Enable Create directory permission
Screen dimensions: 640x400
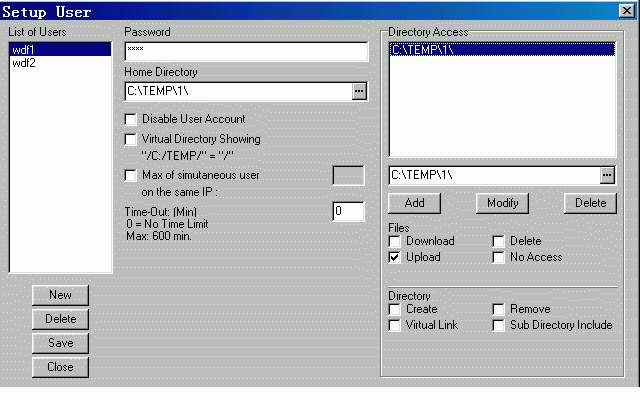point(396,309)
